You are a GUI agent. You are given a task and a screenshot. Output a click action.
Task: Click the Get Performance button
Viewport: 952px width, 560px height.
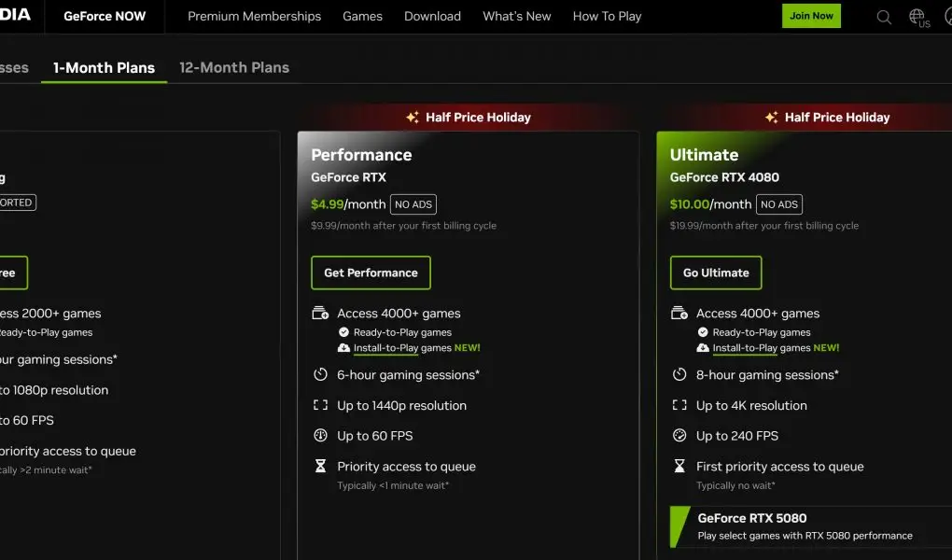(x=371, y=273)
